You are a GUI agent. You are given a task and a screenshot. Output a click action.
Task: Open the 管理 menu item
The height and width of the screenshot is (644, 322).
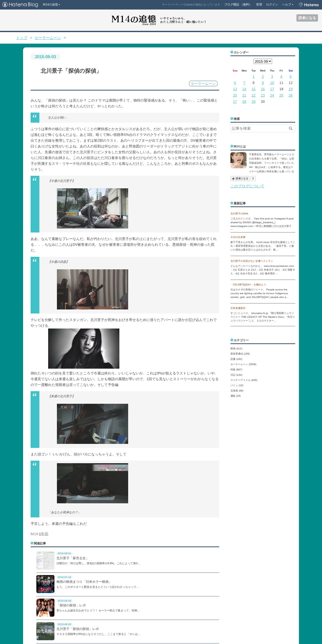pos(259,5)
